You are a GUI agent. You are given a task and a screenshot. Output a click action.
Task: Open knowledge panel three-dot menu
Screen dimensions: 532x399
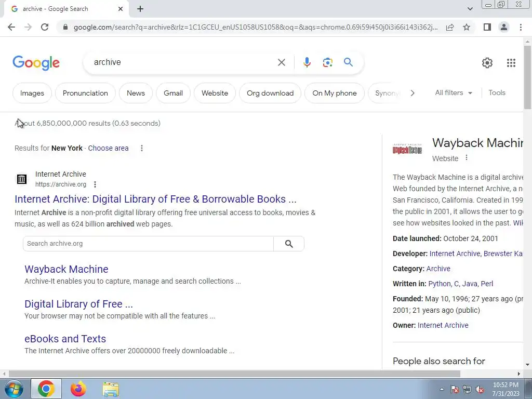pyautogui.click(x=467, y=158)
